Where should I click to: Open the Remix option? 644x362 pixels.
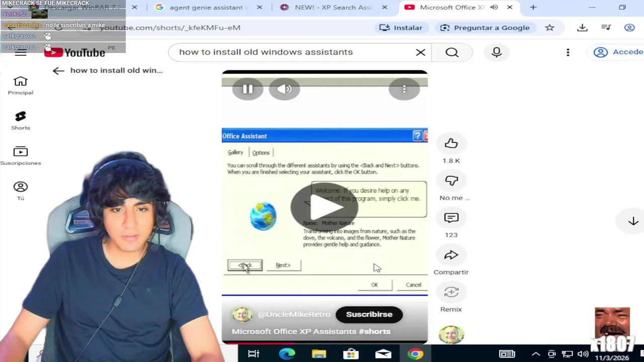click(451, 293)
